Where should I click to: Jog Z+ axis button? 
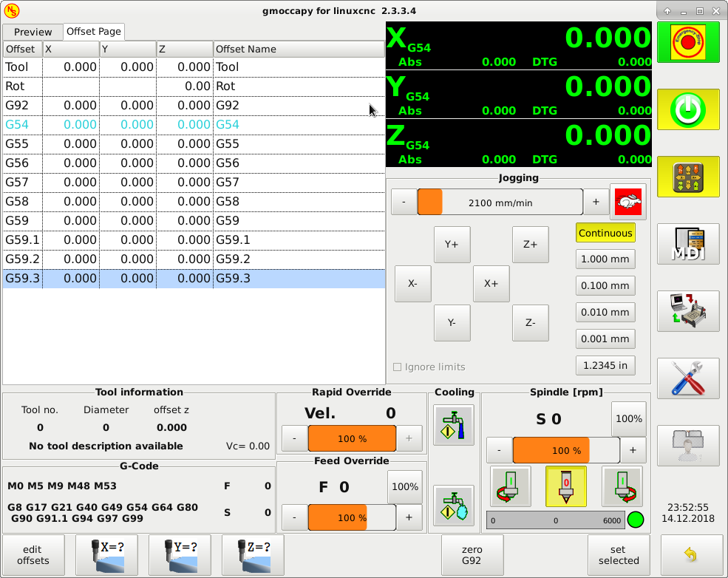click(530, 245)
